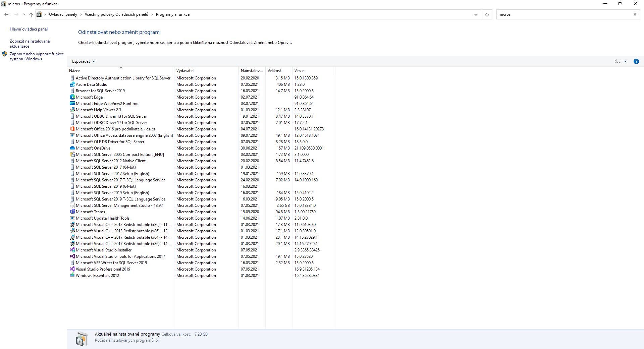Image resolution: width=644 pixels, height=349 pixels.
Task: Select Visual C++ 2017 Redistributable (x86) row
Action: 201,244
